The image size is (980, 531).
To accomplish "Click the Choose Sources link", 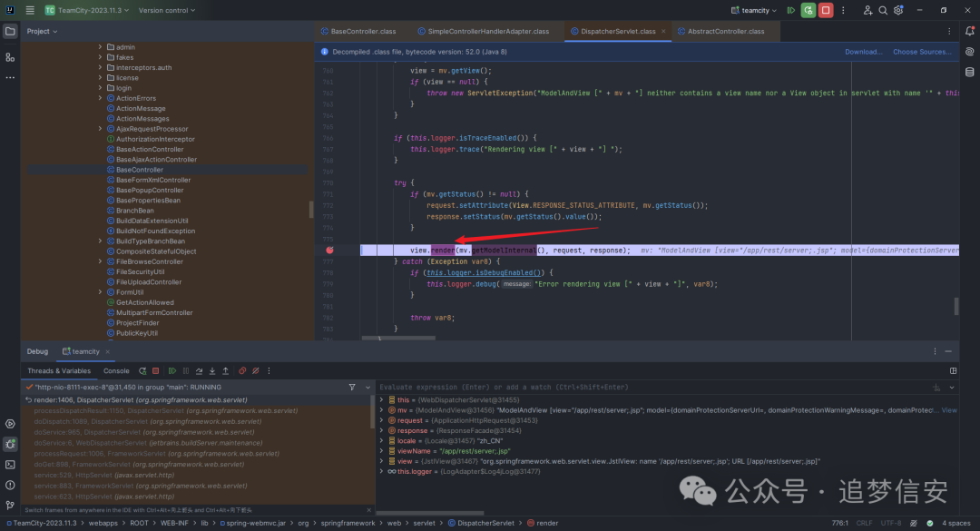I will 921,52.
